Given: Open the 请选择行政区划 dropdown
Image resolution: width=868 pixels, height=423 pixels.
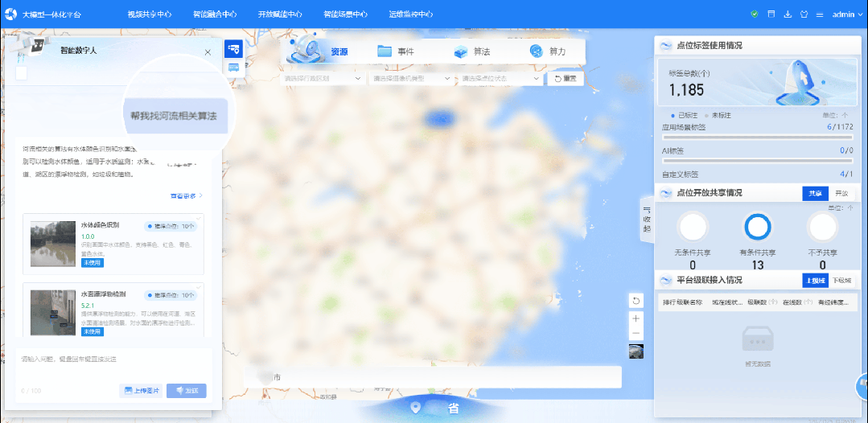Looking at the screenshot, I should 322,79.
